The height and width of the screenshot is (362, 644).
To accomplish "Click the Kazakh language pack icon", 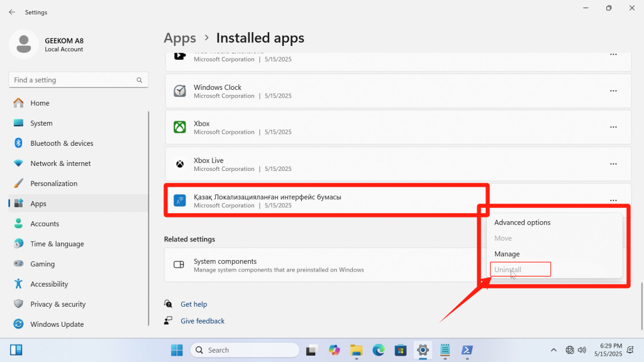I will (179, 200).
